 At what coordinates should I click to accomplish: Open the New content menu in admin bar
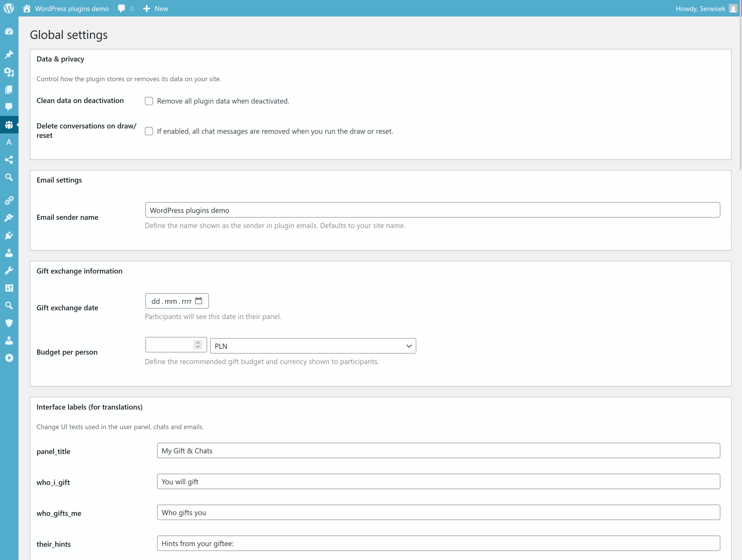coord(156,8)
